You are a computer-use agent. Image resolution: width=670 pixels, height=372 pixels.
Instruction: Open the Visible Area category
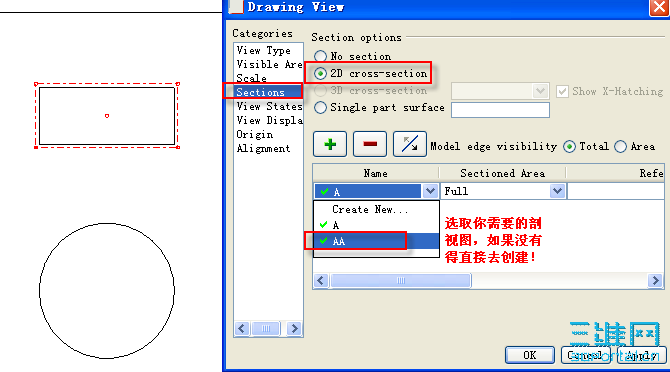tap(269, 64)
